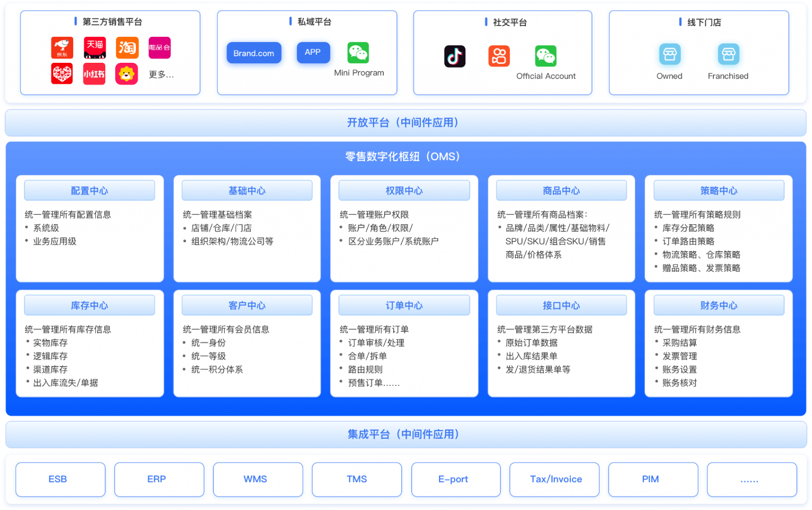Viewport: 812px width, 510px height.
Task: Click the APP button
Action: (x=313, y=52)
